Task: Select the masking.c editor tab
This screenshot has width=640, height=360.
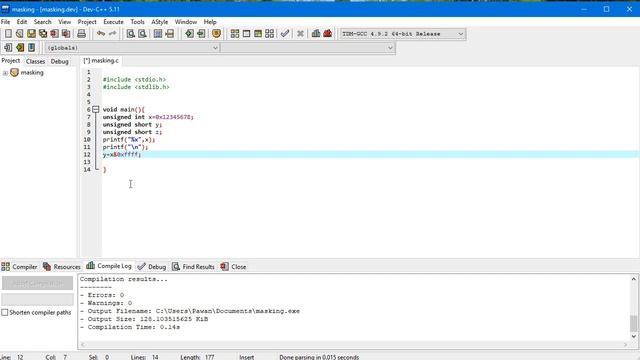Action: 101,60
